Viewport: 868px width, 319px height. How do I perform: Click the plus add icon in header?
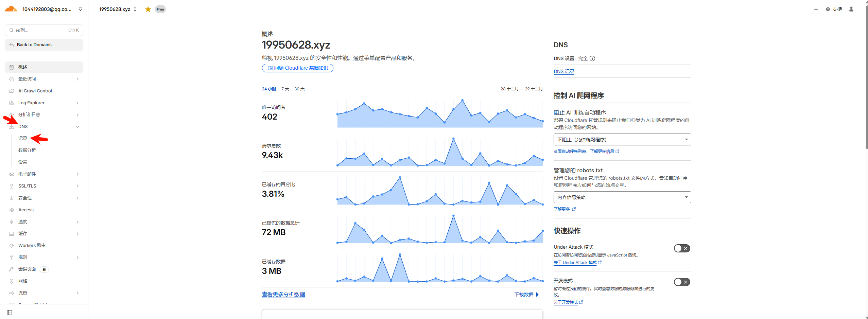click(816, 9)
